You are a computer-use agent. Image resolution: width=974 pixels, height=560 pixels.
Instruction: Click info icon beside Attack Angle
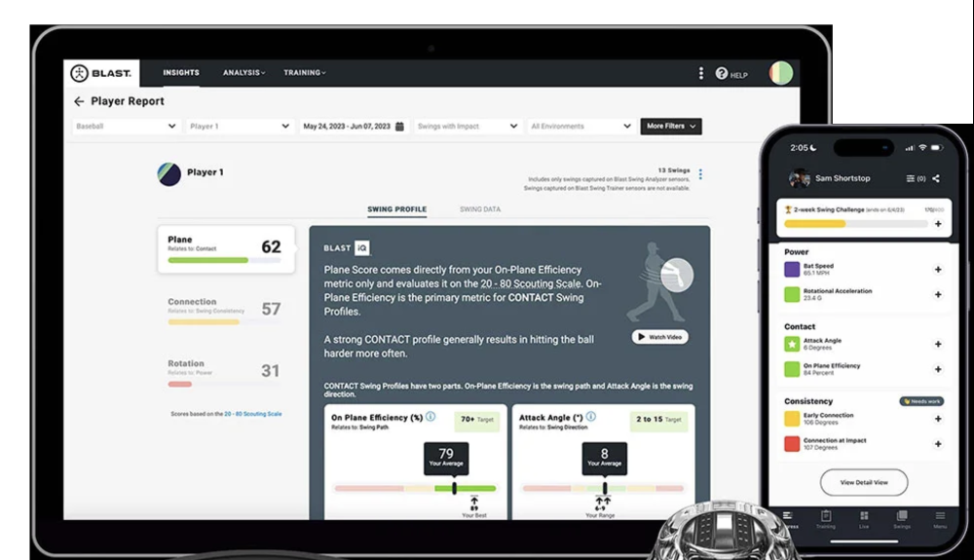pos(591,417)
